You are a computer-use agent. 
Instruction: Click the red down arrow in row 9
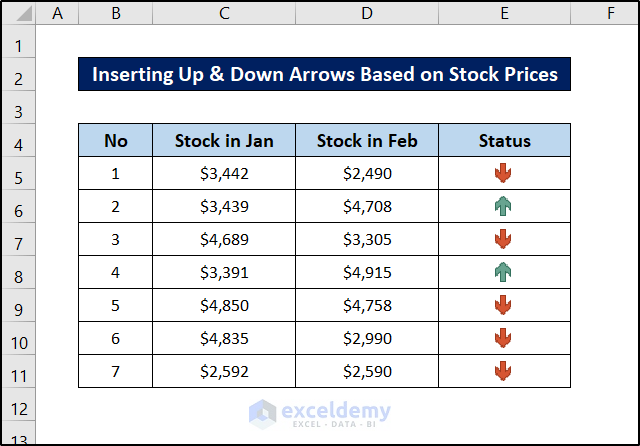pyautogui.click(x=503, y=306)
